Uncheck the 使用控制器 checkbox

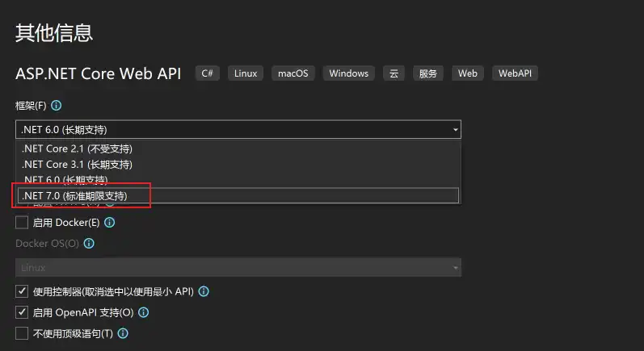22,291
